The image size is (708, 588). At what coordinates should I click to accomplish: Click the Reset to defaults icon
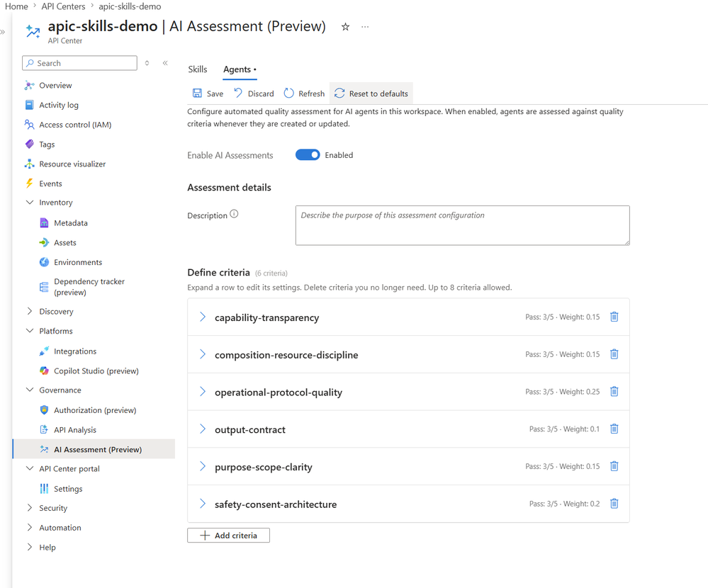(x=339, y=94)
